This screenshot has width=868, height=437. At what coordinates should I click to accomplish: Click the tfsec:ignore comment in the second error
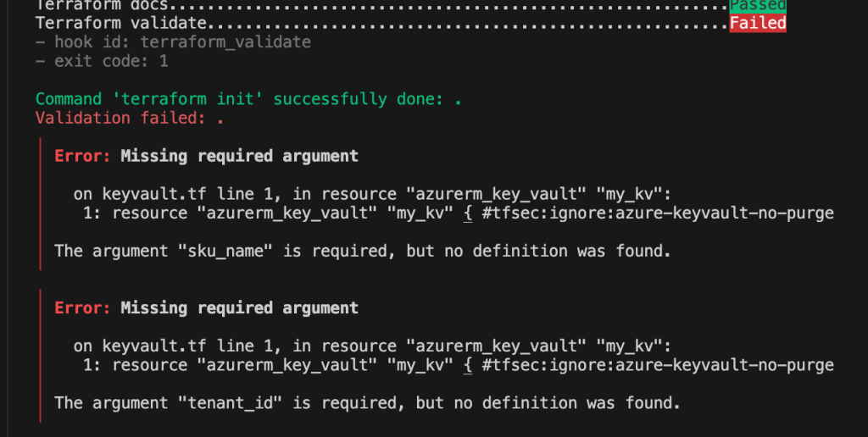(x=657, y=365)
